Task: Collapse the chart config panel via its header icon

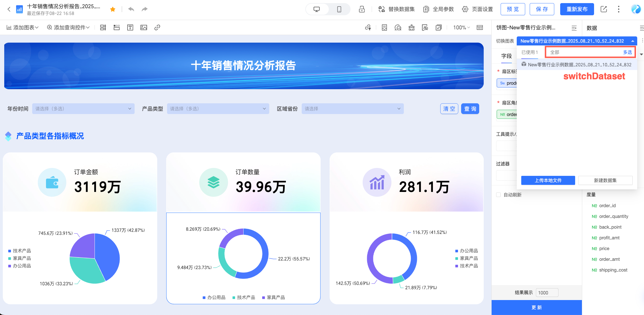Action: tap(574, 28)
